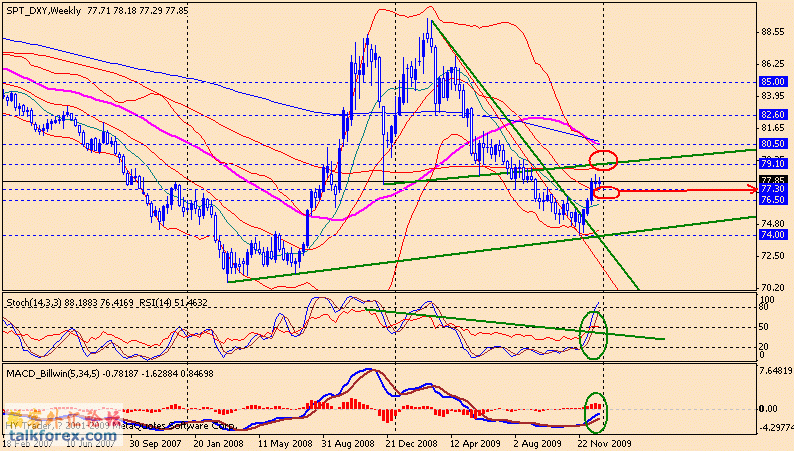Select the 80.50 blue price level label
Image resolution: width=794 pixels, height=451 pixels.
click(773, 144)
